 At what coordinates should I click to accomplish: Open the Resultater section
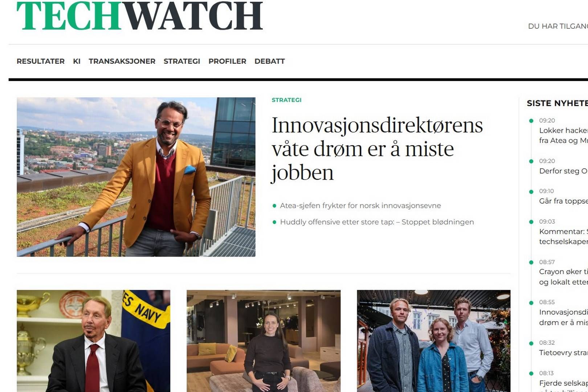pos(41,61)
